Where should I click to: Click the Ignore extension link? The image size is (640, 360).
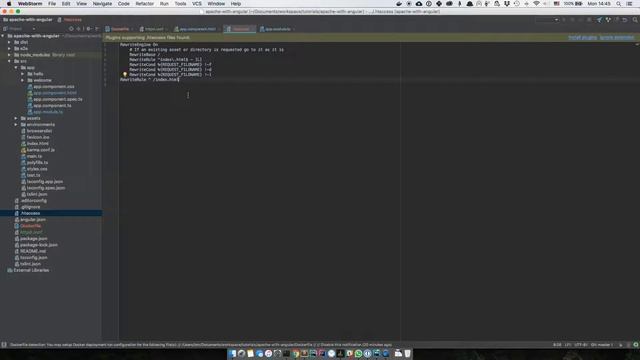[617, 37]
